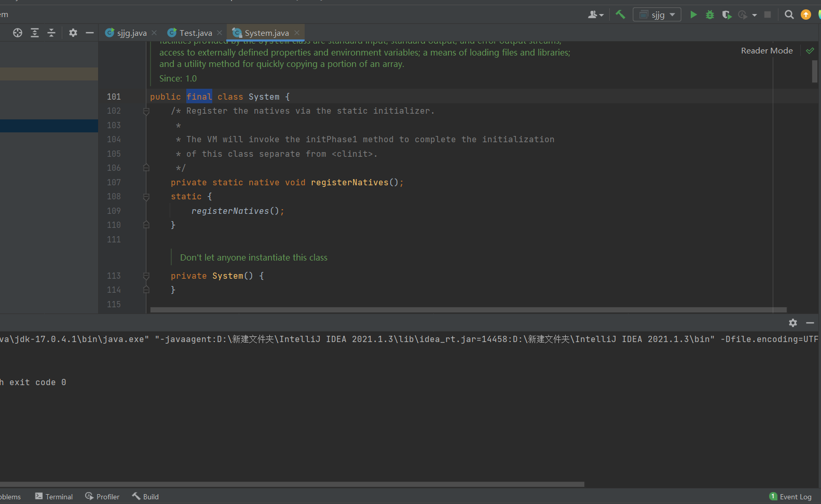Open the Terminal tool window
The height and width of the screenshot is (504, 821).
coord(54,497)
